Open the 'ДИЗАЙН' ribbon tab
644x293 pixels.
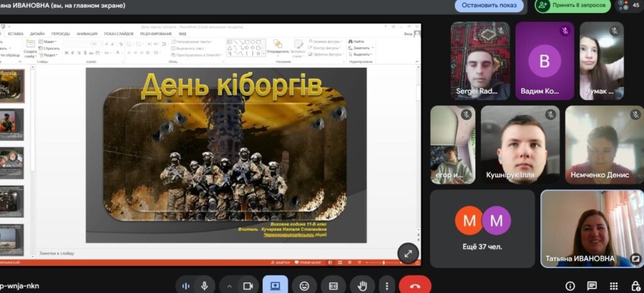click(37, 34)
